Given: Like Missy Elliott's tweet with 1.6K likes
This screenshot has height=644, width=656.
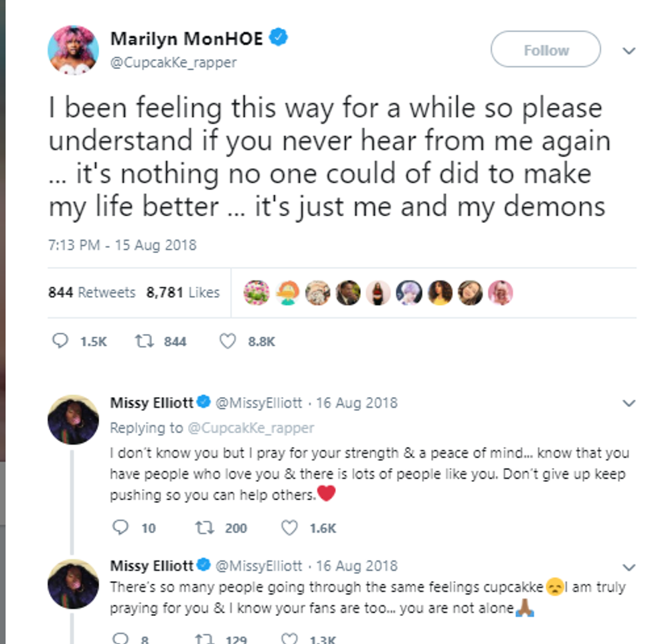Looking at the screenshot, I should (x=289, y=528).
